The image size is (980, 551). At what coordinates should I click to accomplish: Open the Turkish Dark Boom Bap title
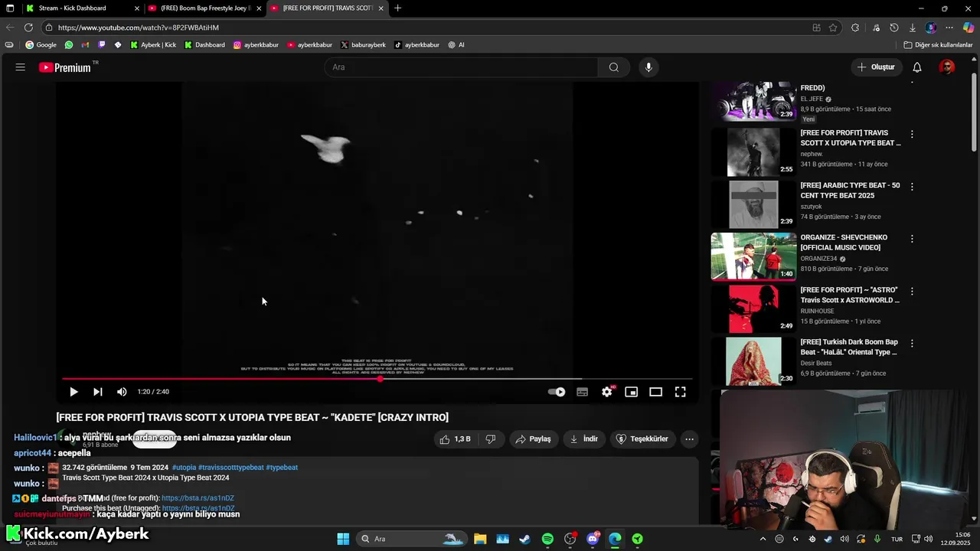tap(849, 347)
